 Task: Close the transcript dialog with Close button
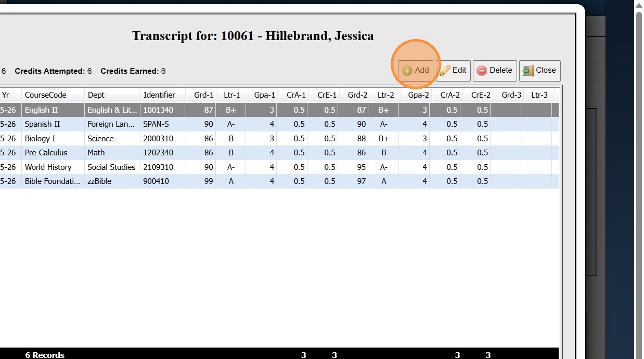[539, 71]
